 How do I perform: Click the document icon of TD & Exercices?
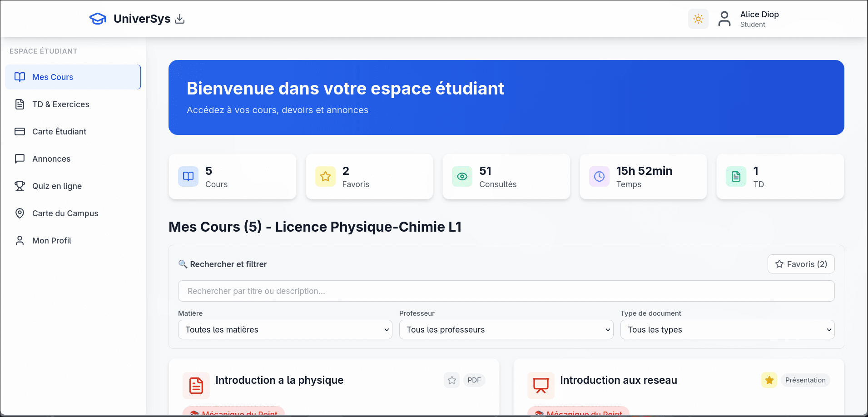click(x=20, y=104)
